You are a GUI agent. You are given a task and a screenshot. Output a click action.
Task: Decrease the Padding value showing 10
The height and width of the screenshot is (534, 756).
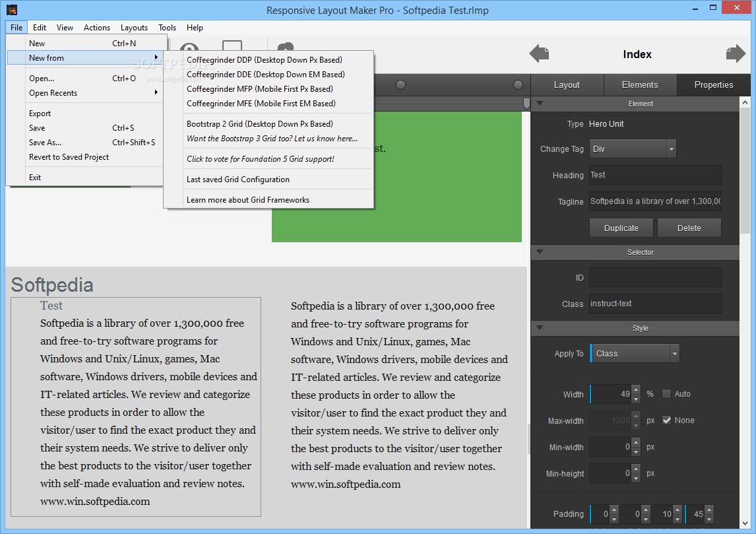[x=677, y=519]
